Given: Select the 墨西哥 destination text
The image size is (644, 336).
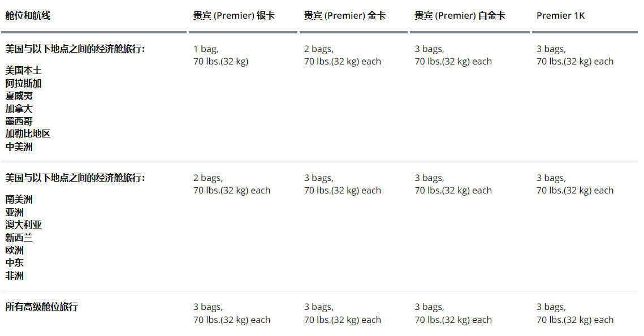Looking at the screenshot, I should point(19,122).
